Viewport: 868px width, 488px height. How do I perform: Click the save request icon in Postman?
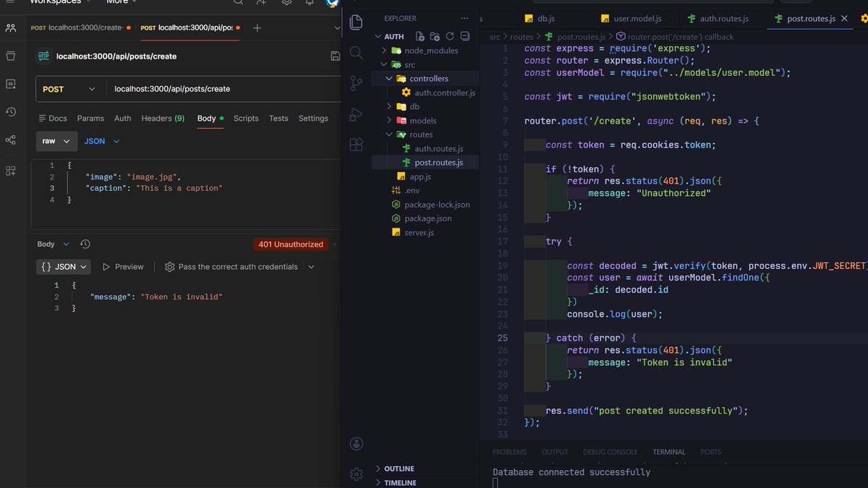point(335,56)
